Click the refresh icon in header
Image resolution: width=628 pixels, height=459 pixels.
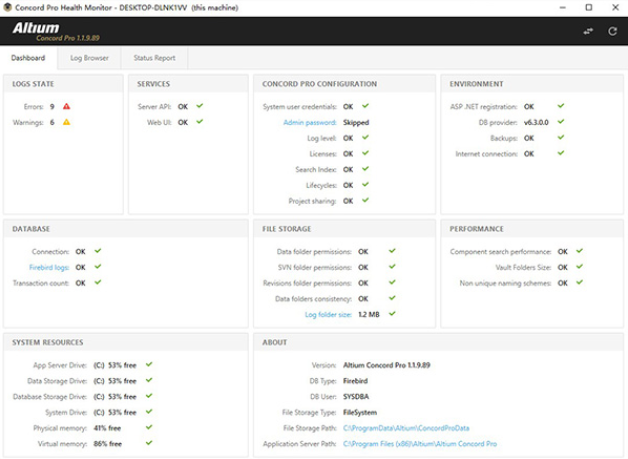[612, 31]
